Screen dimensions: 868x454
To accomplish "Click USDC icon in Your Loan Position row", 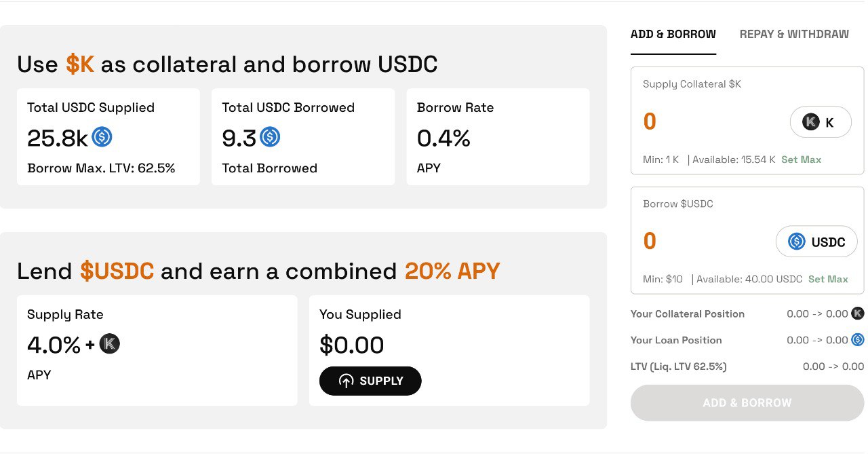I will pyautogui.click(x=858, y=340).
